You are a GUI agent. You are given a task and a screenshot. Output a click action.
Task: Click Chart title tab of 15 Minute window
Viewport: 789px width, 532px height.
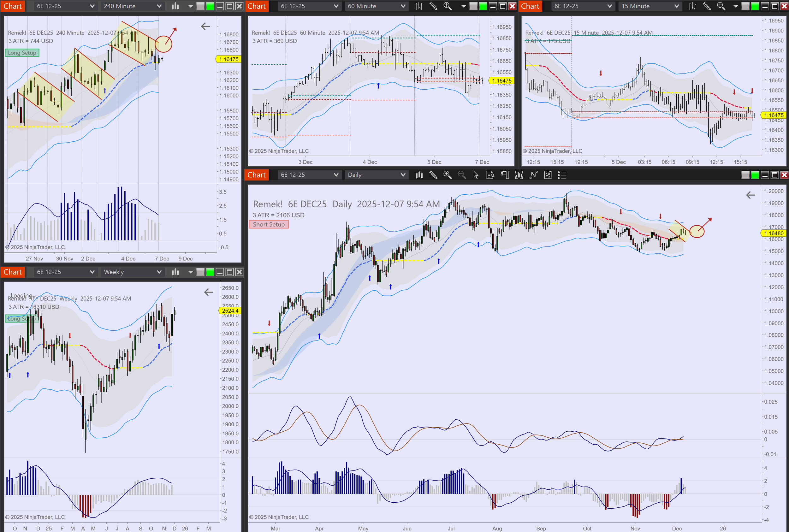pyautogui.click(x=530, y=6)
